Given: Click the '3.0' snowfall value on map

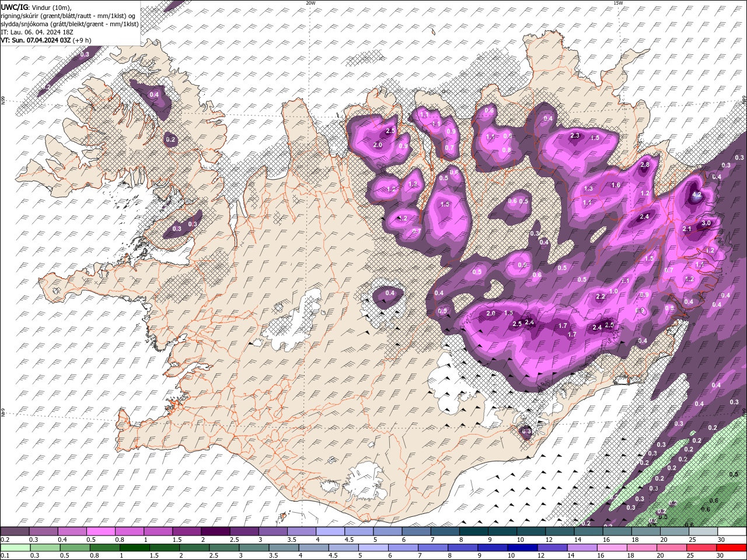Looking at the screenshot, I should click(706, 223).
